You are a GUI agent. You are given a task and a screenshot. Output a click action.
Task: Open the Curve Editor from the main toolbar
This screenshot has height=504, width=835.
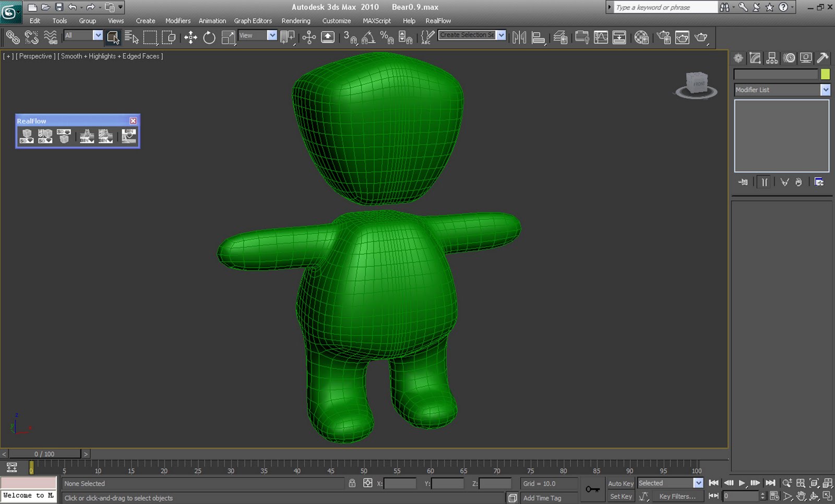601,37
